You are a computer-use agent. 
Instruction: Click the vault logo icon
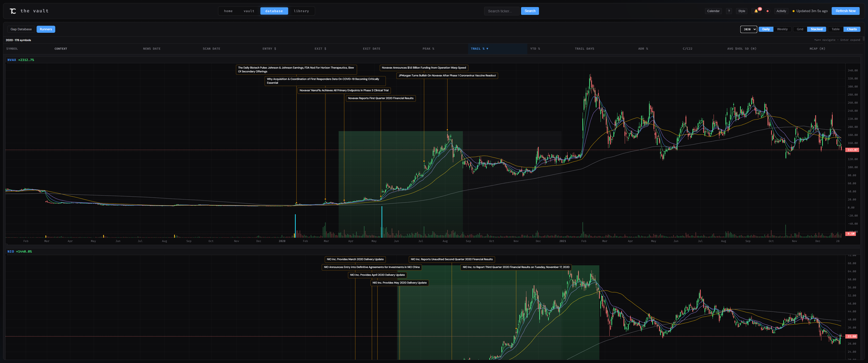13,11
